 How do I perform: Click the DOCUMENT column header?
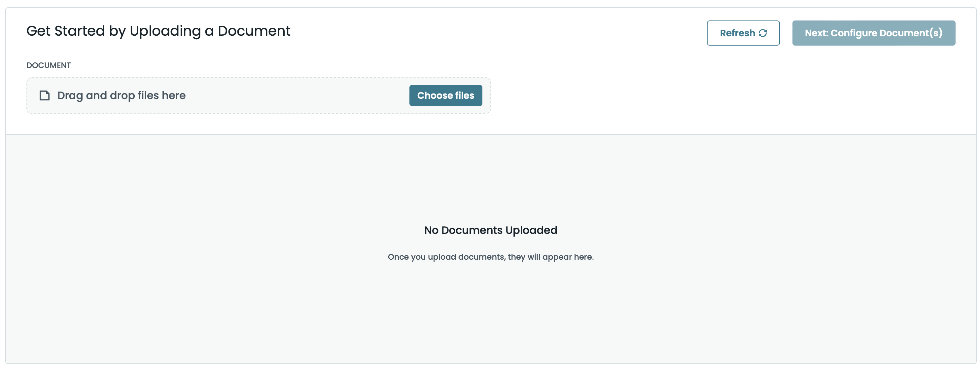pyautogui.click(x=48, y=65)
